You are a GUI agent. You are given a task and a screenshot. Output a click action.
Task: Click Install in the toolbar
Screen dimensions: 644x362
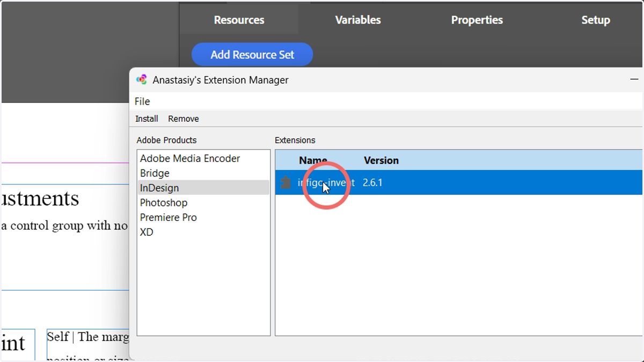point(147,119)
